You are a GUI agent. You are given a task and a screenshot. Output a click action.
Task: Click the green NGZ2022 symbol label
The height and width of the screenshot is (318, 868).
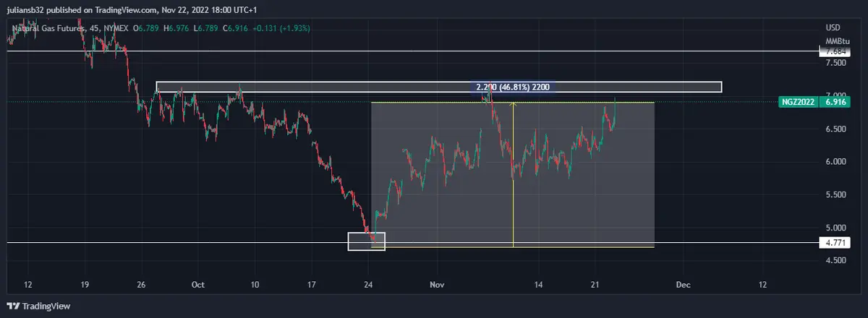799,103
